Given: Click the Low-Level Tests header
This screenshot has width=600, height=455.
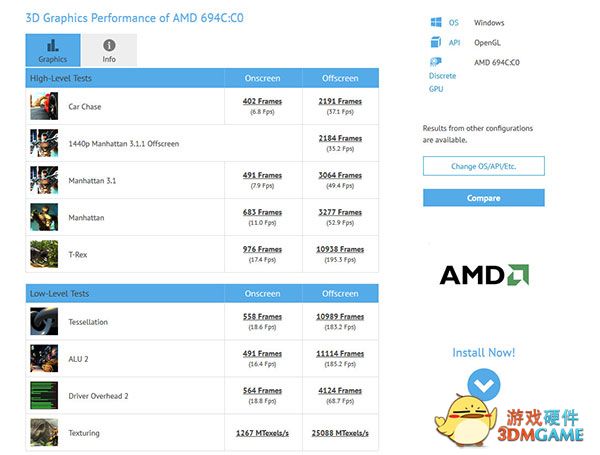Looking at the screenshot, I should pos(59,294).
